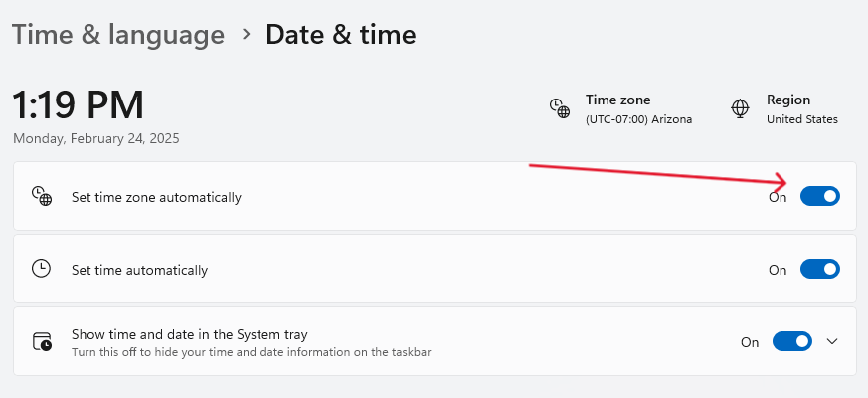Click the breadcrumb chevron separator arrow
Screen dimensions: 868x398
tap(247, 35)
